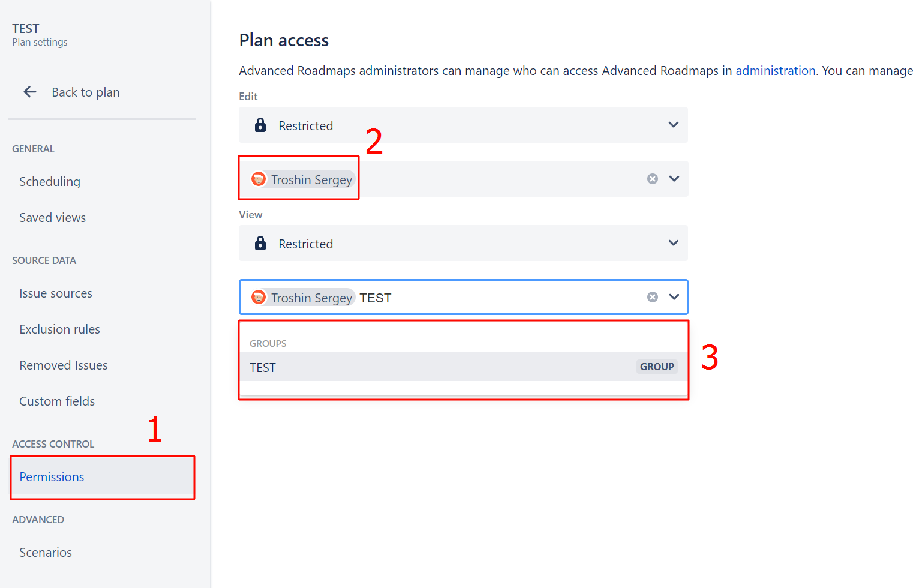This screenshot has width=913, height=588.
Task: Click Troshin Sergey's avatar in the Edit section
Action: (x=258, y=179)
